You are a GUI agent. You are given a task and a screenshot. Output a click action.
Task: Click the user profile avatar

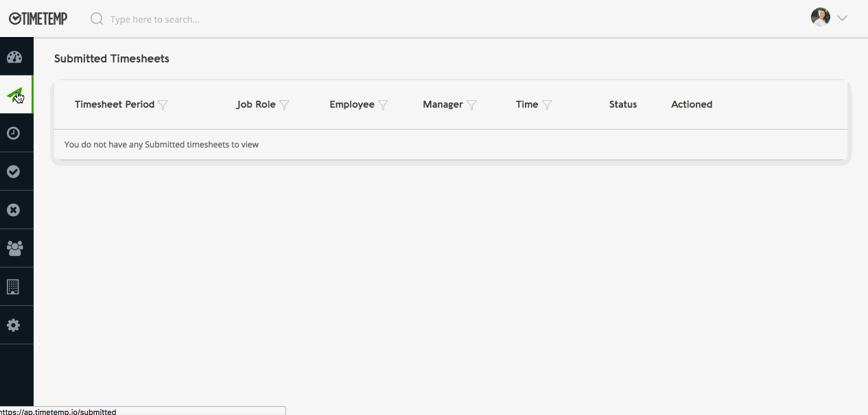(x=821, y=18)
